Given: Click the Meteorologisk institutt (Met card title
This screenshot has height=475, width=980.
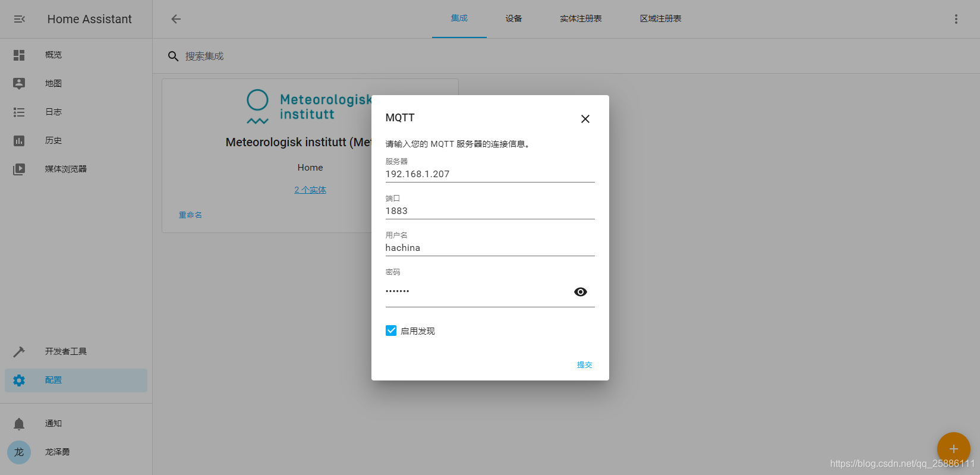Looking at the screenshot, I should click(299, 142).
